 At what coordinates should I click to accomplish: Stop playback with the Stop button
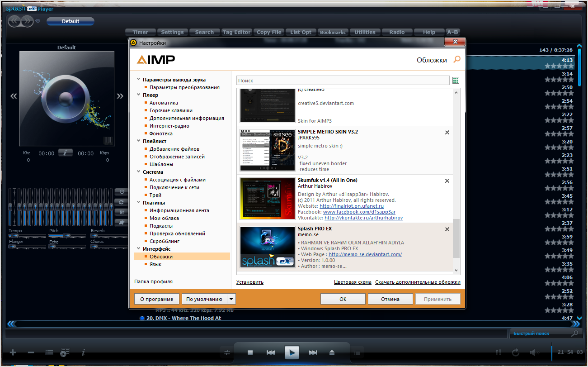(250, 353)
